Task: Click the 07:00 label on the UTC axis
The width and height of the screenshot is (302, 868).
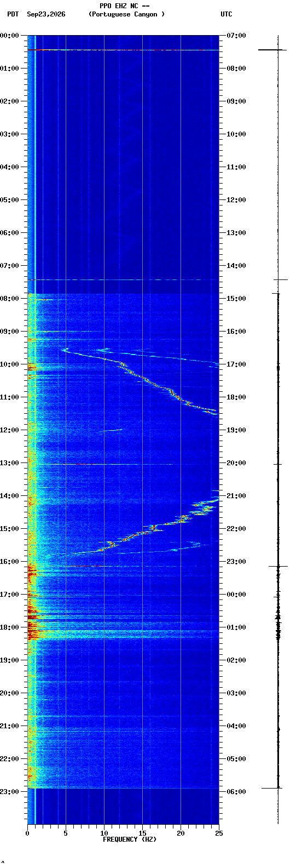Action: pyautogui.click(x=236, y=36)
